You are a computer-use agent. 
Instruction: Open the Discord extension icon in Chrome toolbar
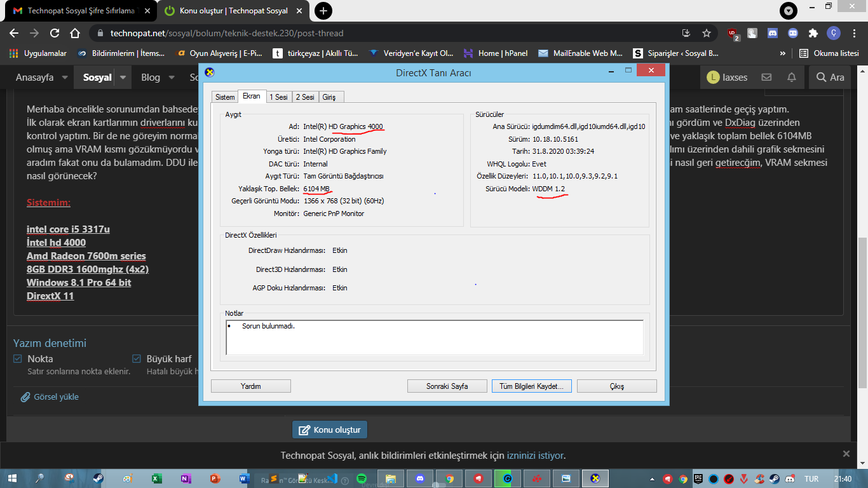click(x=773, y=33)
